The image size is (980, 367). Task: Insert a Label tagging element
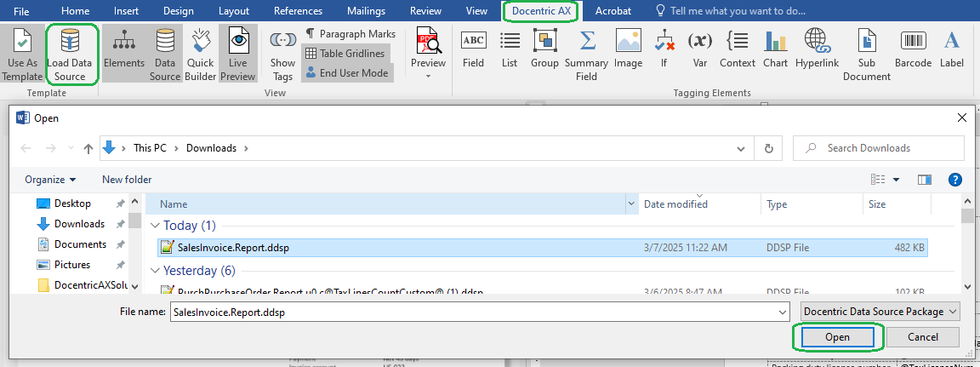pos(951,49)
